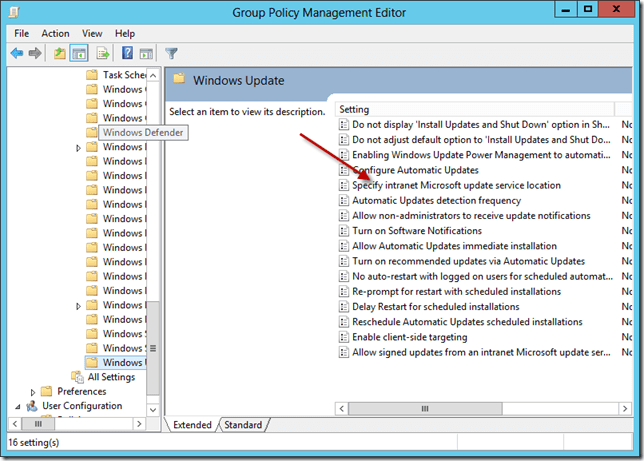Image resolution: width=644 pixels, height=461 pixels.
Task: Click the Back arrow toolbar icon
Action: [x=17, y=53]
